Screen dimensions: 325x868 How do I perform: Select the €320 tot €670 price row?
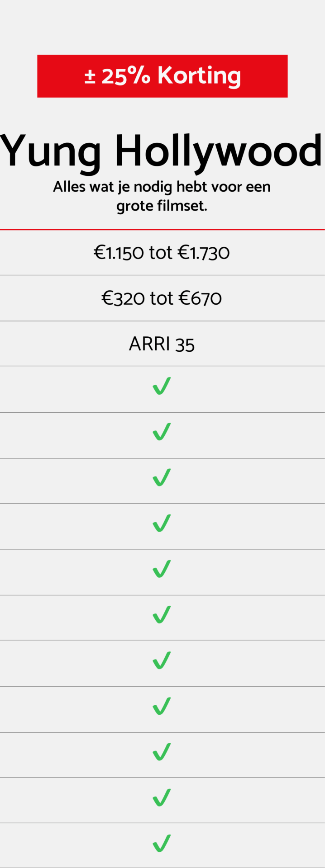[162, 298]
